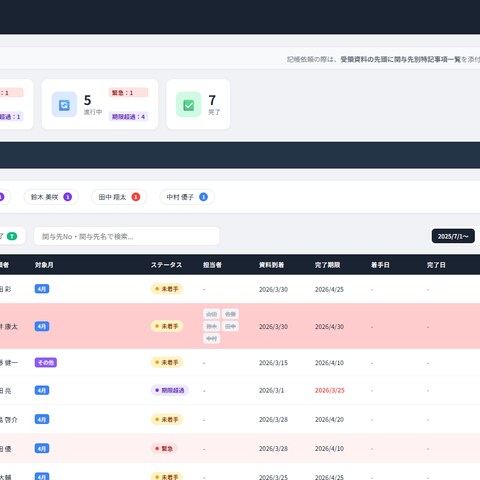The image size is (480, 480).
Task: Click the 2026/3/15 arrival date cell
Action: 273,363
